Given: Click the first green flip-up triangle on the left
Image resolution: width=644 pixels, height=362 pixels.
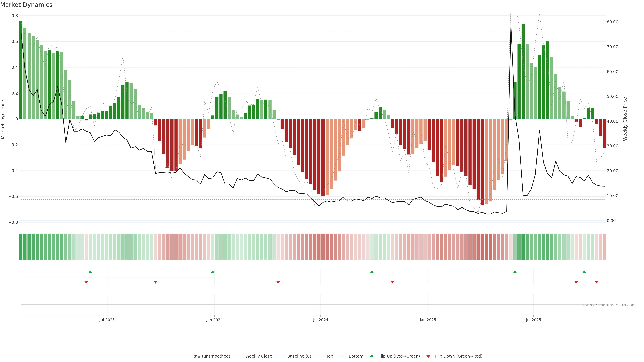Looking at the screenshot, I should [x=90, y=272].
